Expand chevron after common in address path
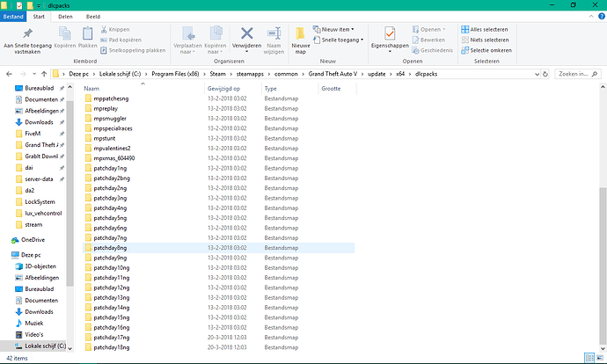 tap(303, 74)
